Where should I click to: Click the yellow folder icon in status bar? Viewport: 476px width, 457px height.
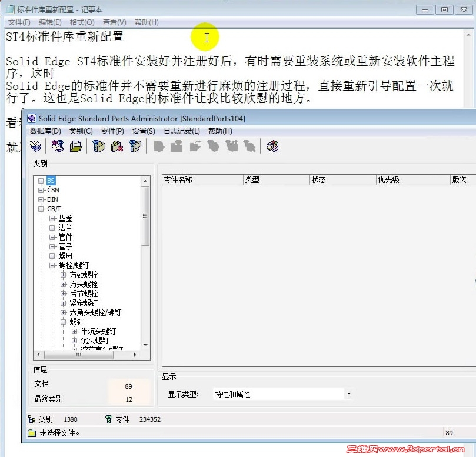[32, 433]
